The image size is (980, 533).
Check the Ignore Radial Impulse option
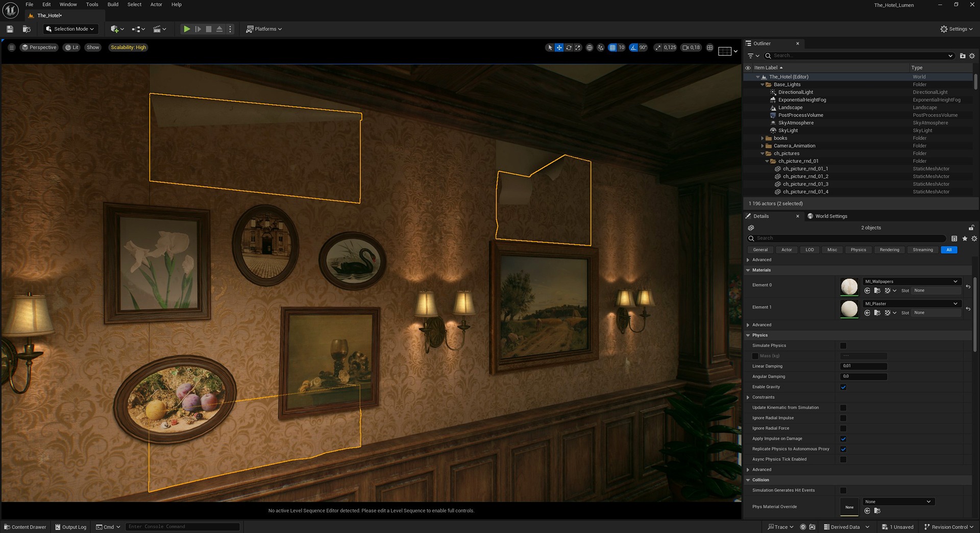(x=843, y=418)
